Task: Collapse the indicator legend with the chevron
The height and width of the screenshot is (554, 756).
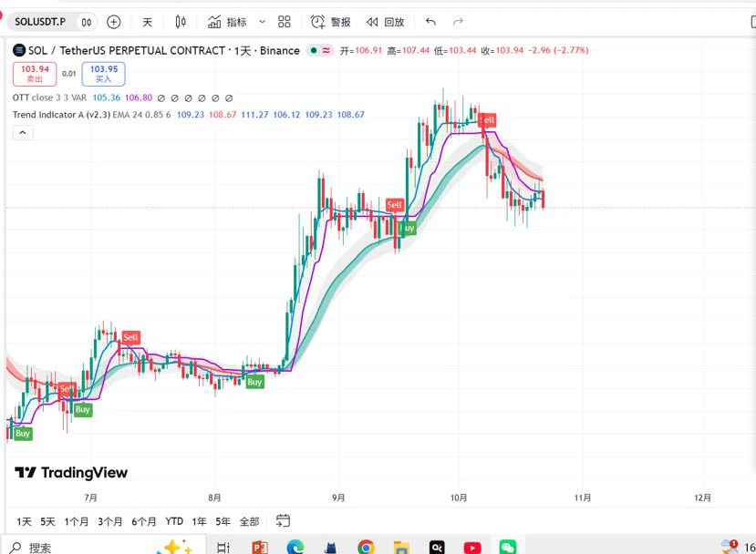Action: (x=23, y=133)
